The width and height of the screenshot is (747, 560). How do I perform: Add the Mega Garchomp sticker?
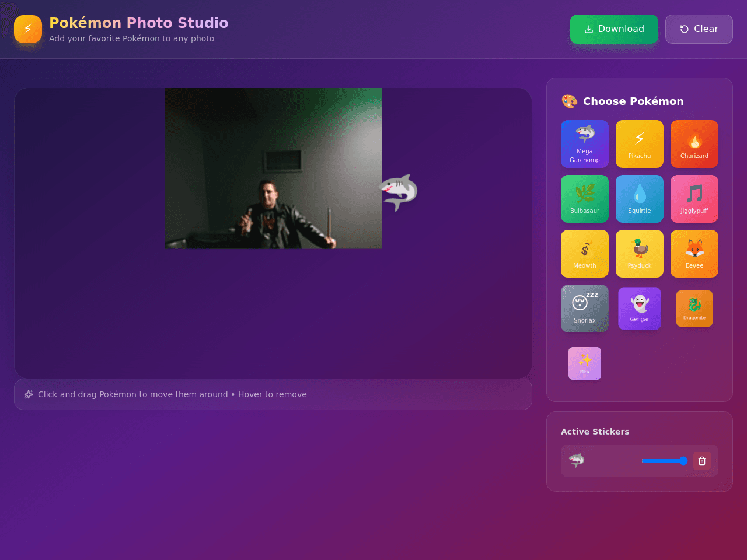click(585, 144)
